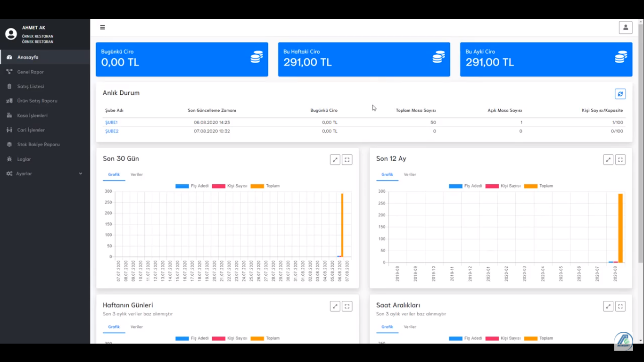Viewport: 644px width, 362px height.
Task: Click the coins icon on Bu Haftaki Ciro card
Action: 438,57
